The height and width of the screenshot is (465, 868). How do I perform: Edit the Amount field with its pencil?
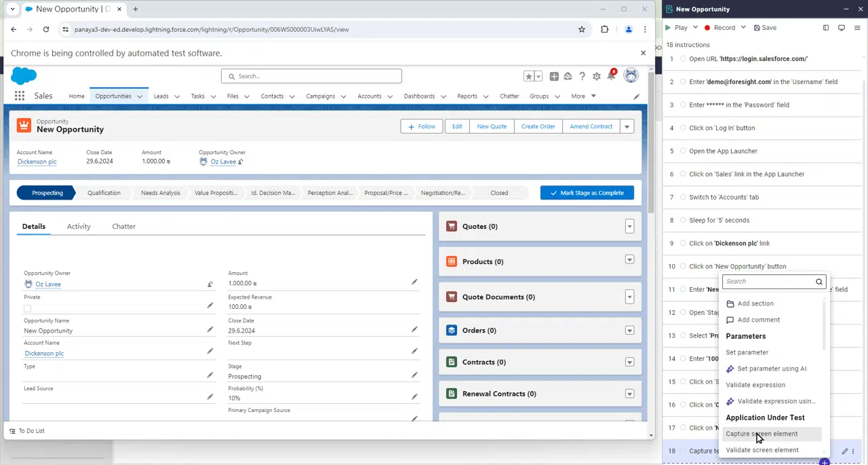click(x=414, y=282)
